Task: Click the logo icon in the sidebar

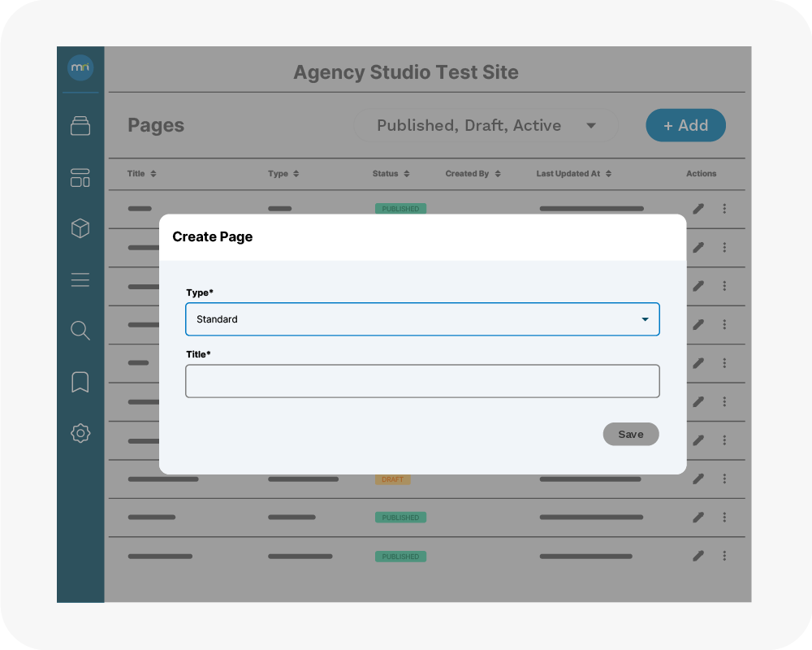Action: (80, 68)
